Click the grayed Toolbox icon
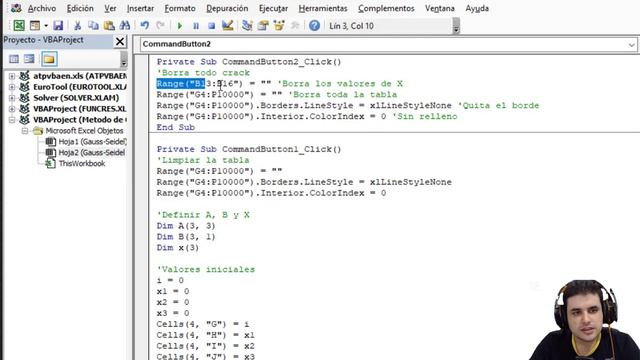The image size is (640, 360). point(295,26)
